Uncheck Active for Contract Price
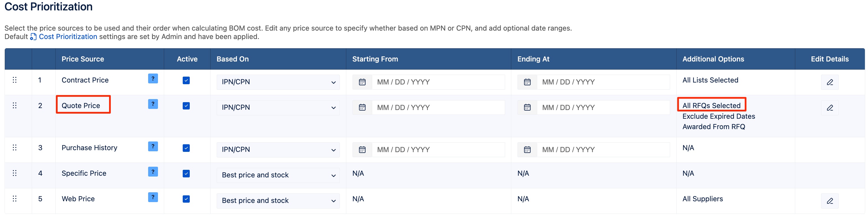Image resolution: width=868 pixels, height=215 pixels. (186, 81)
